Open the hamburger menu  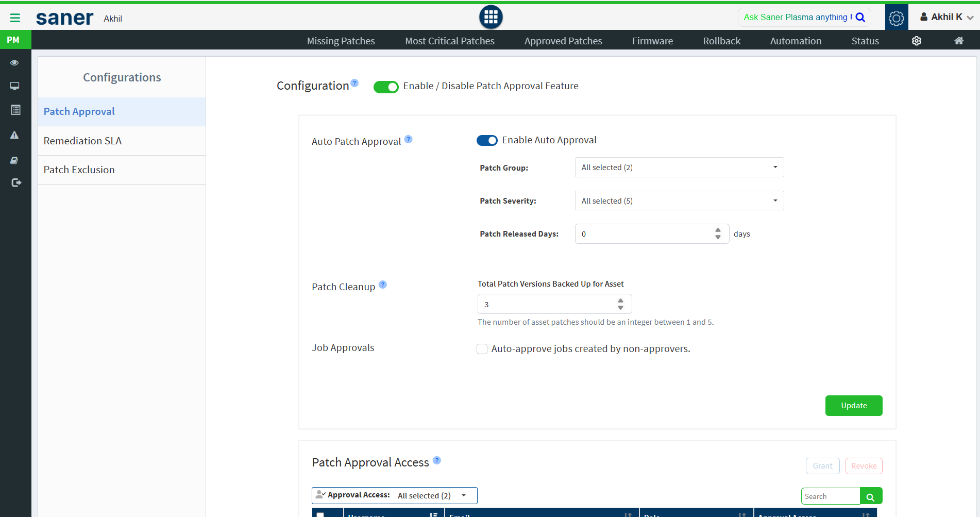(15, 18)
